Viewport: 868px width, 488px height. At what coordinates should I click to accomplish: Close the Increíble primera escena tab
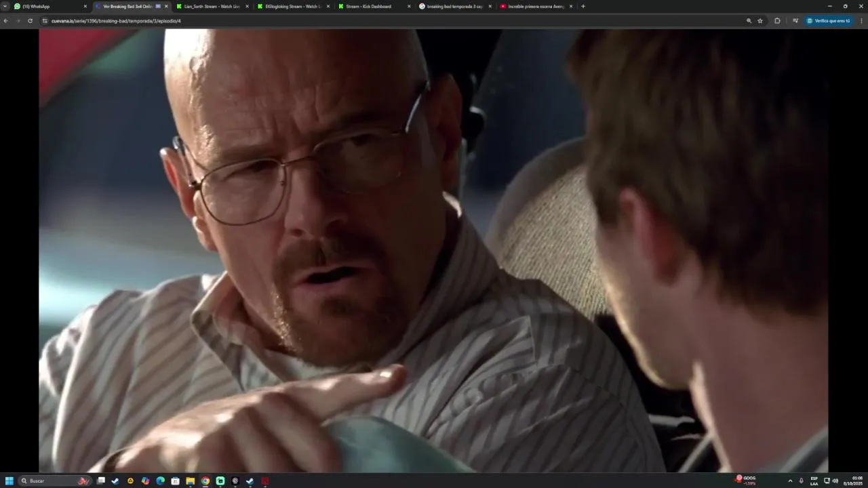[x=571, y=6]
